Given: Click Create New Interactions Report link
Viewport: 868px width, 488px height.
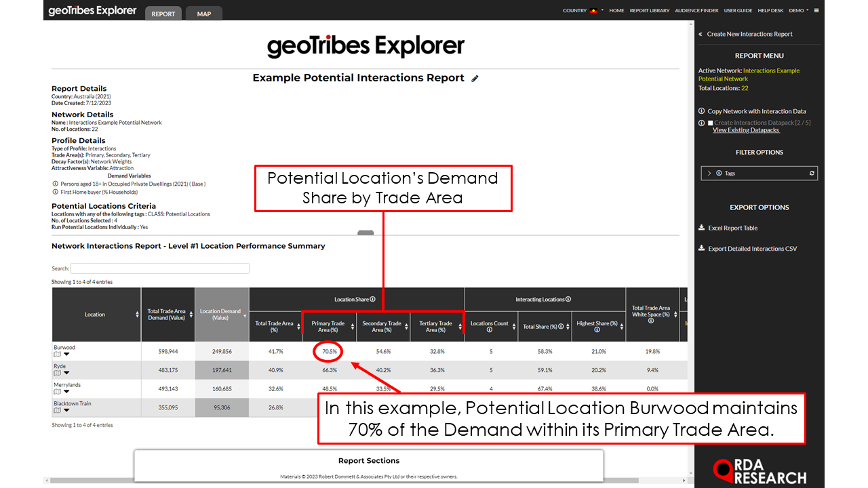Looking at the screenshot, I should pos(749,34).
